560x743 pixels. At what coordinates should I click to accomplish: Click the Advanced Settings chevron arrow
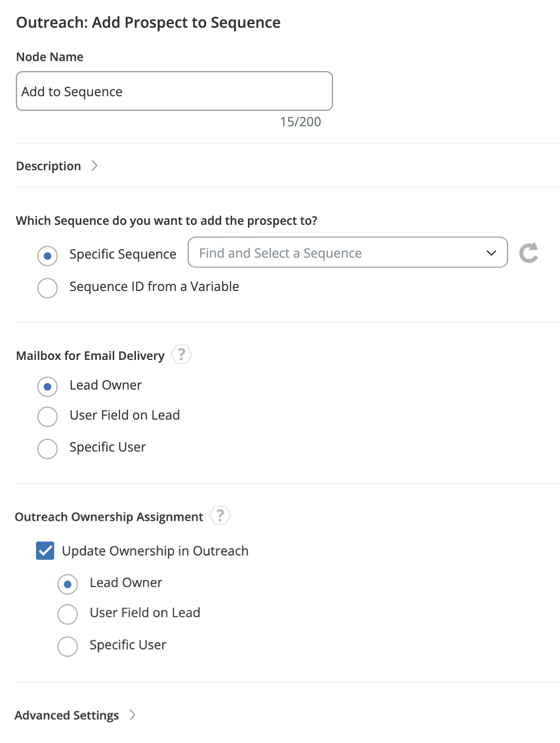pyautogui.click(x=133, y=715)
